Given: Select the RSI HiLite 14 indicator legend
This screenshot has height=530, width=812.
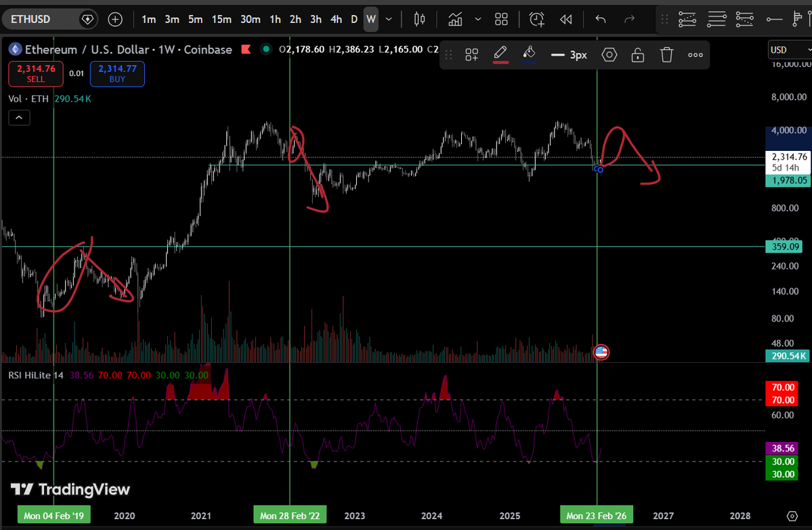Looking at the screenshot, I should [36, 375].
